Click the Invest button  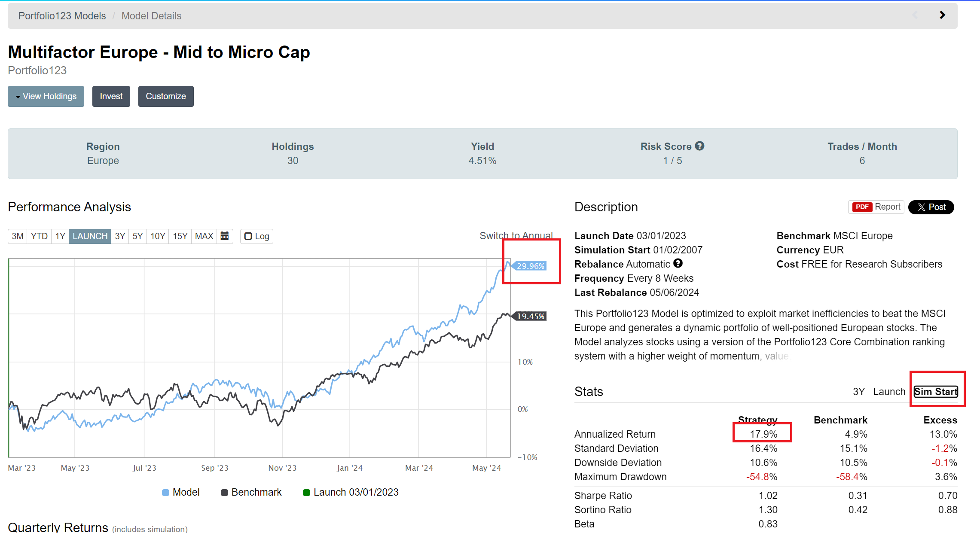click(111, 96)
